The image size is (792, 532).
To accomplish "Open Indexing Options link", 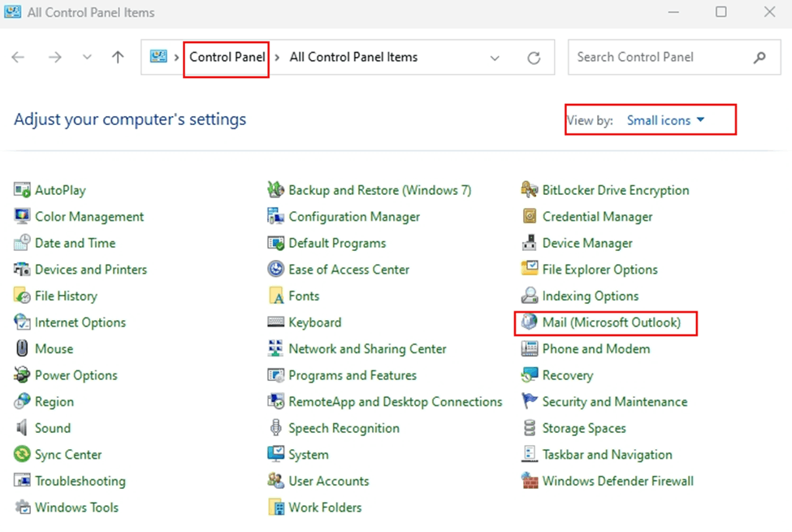I will [591, 296].
